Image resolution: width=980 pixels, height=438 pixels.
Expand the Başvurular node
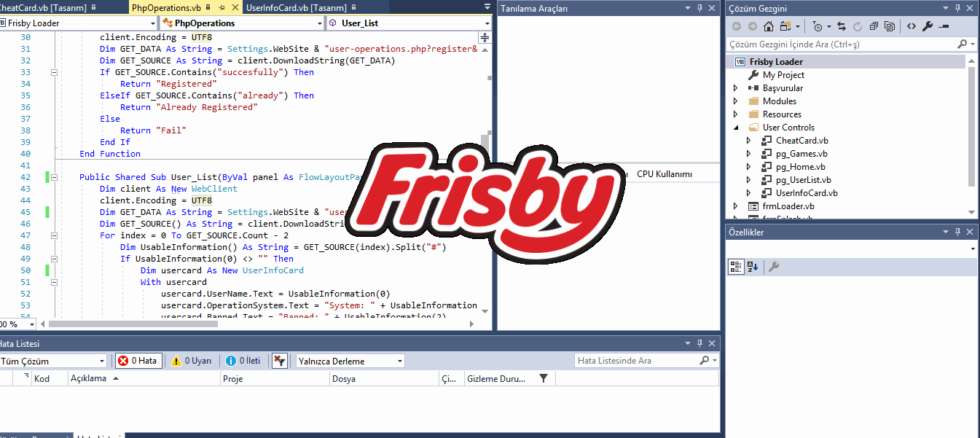(735, 88)
